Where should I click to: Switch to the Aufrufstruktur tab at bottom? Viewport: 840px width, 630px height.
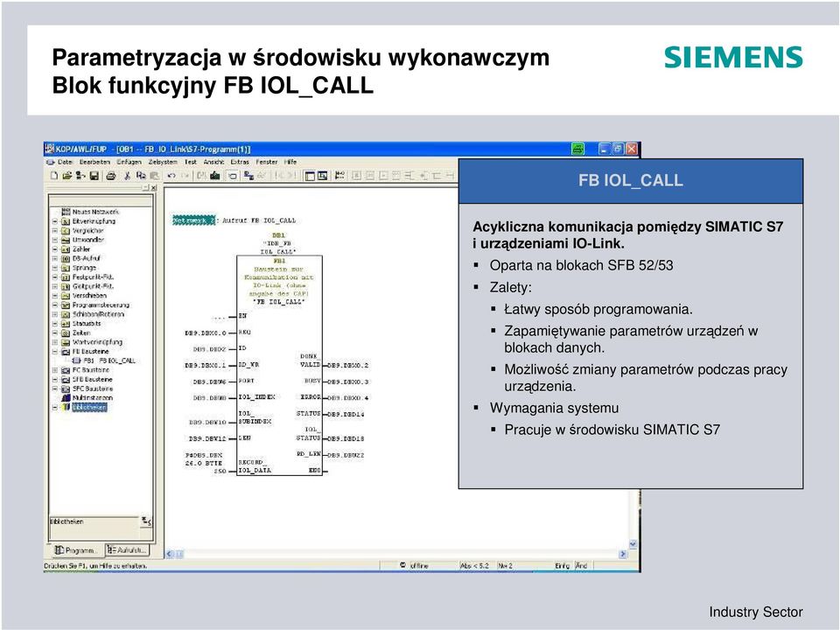pyautogui.click(x=127, y=549)
